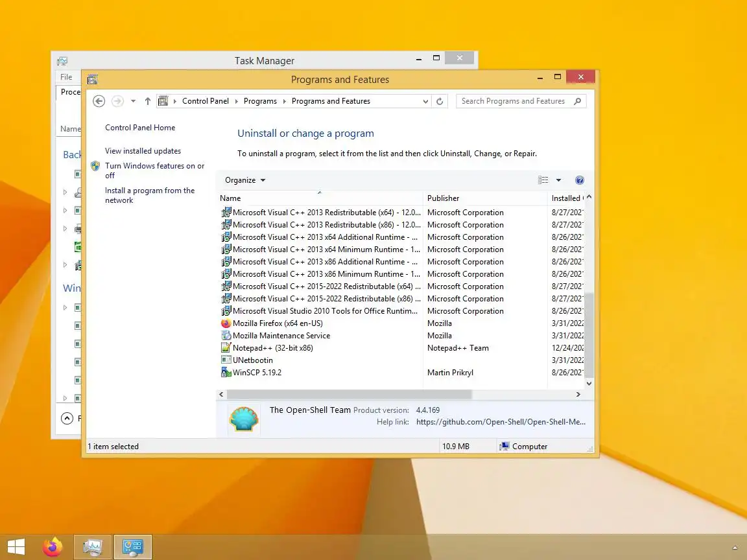Screen dimensions: 747x560
Task: Open the address bar history dropdown
Action: point(425,101)
